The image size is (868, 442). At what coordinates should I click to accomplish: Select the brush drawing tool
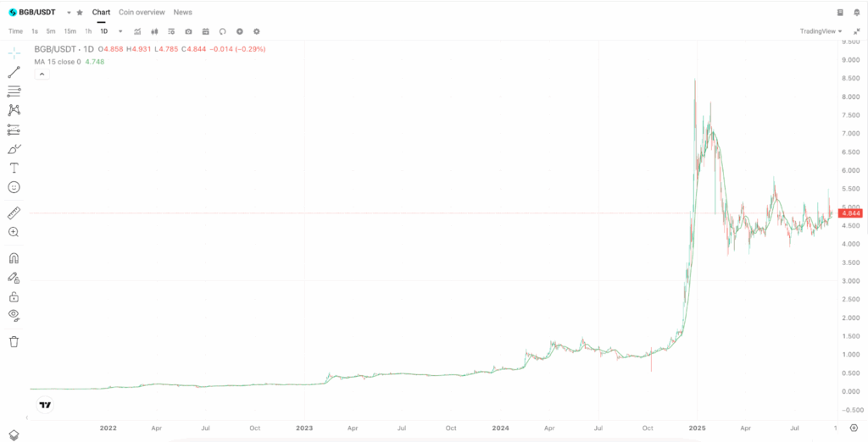(14, 149)
